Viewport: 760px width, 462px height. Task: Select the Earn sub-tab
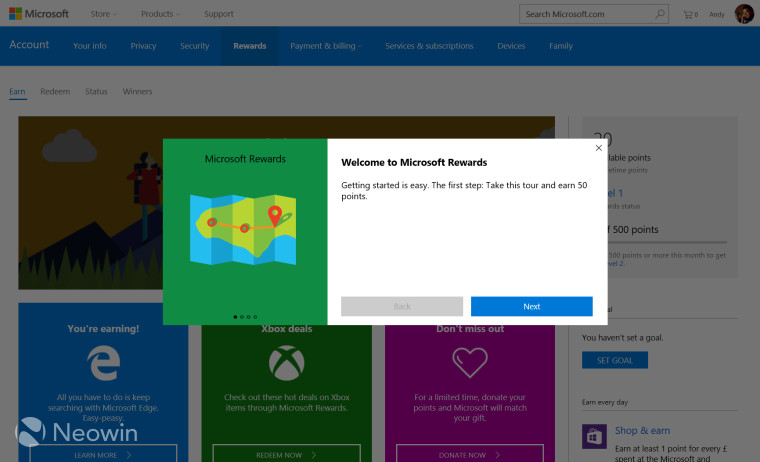[x=17, y=92]
